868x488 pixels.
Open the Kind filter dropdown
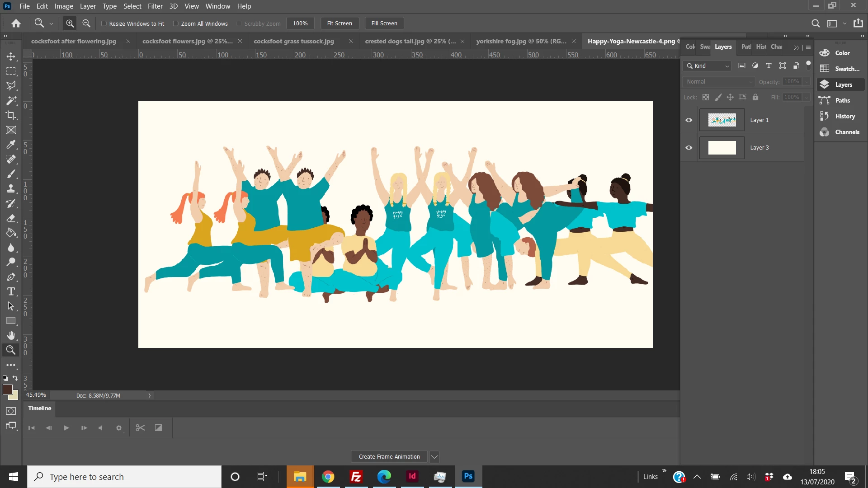click(708, 66)
